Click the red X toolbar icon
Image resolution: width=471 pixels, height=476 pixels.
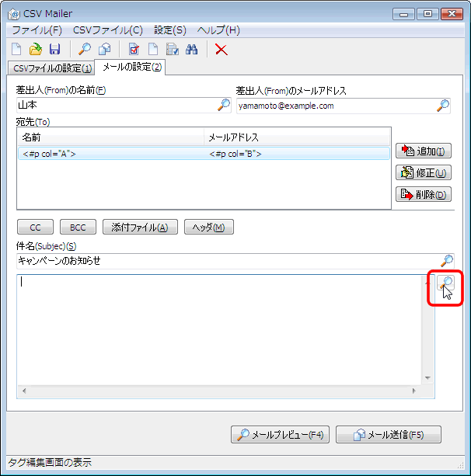point(222,49)
